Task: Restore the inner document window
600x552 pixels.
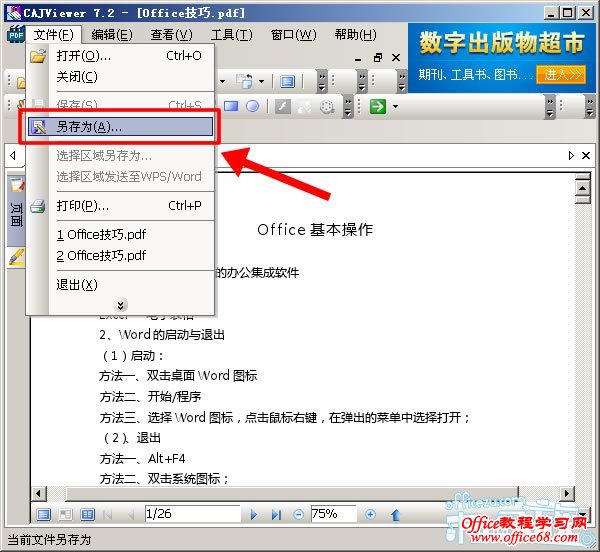Action: (x=378, y=58)
